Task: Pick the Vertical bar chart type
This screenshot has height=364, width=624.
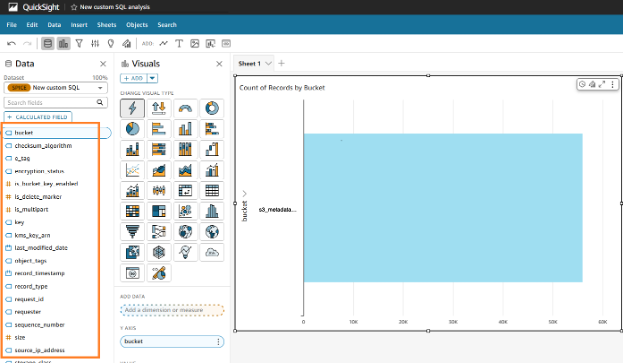Action: 185,129
